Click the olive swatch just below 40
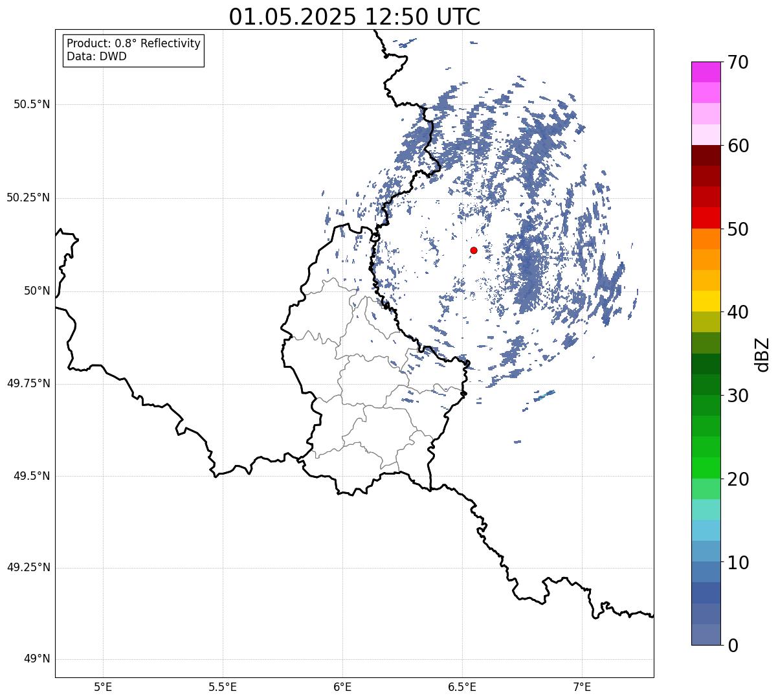Viewport: 778px width, 700px height. point(706,322)
